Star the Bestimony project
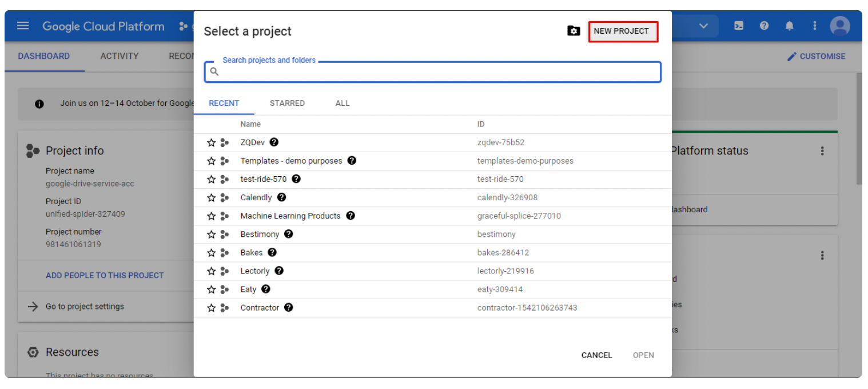The height and width of the screenshot is (389, 868). 211,234
